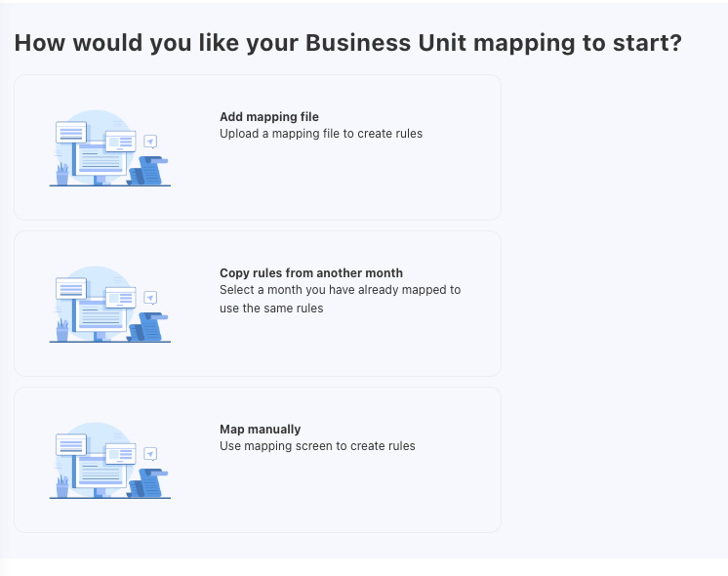Click the potted plant in Add mapping file illustration
Viewport: 728px width, 576px height.
click(62, 174)
